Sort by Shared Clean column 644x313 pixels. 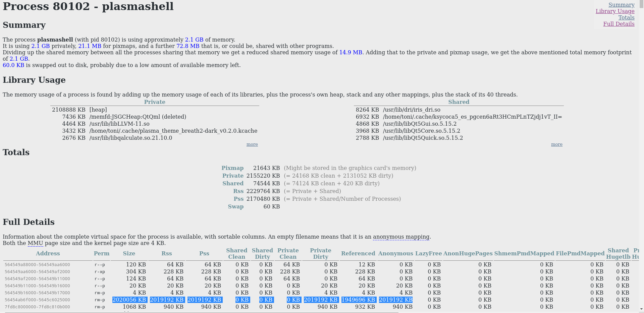pyautogui.click(x=236, y=253)
